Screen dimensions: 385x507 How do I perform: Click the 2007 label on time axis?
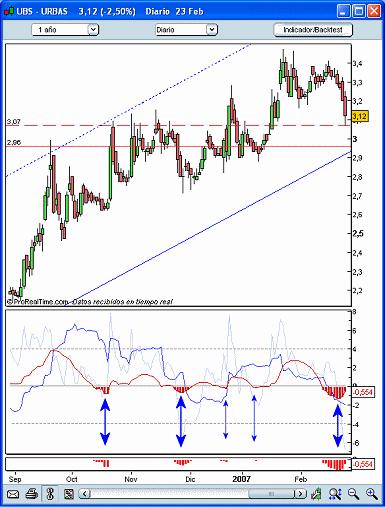coord(241,479)
